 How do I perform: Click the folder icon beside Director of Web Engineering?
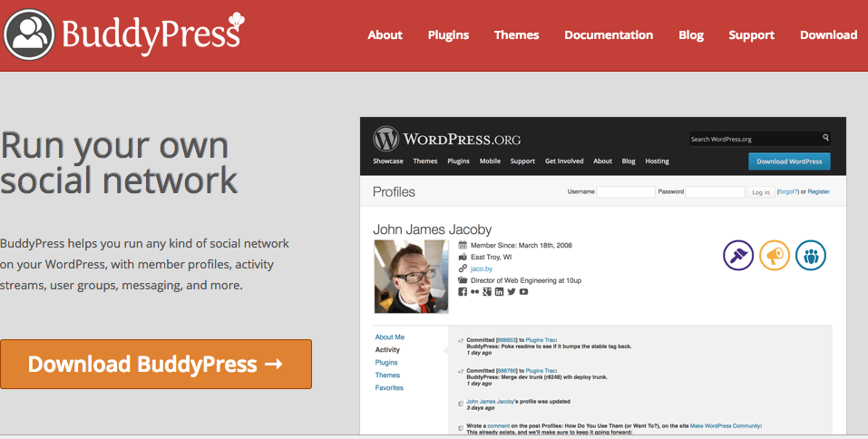[x=463, y=280]
